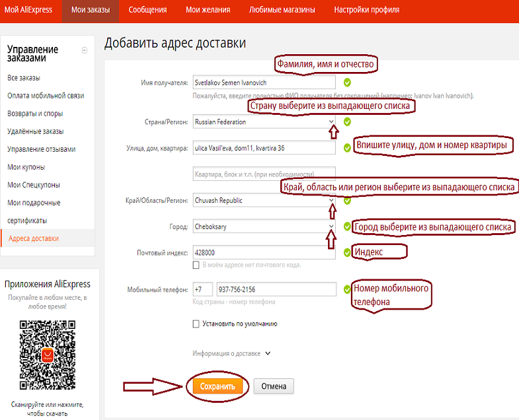Image resolution: width=519 pixels, height=420 pixels.
Task: Go to Возвраты и споры
Action: tap(35, 114)
